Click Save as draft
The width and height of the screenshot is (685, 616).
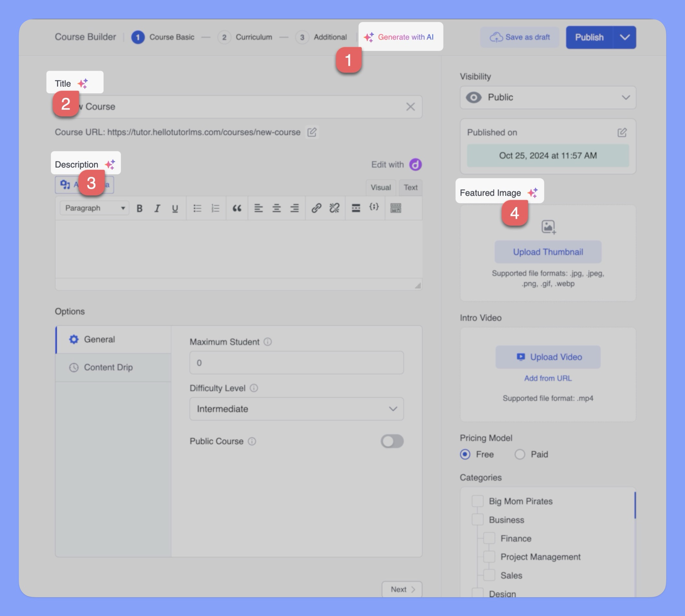[519, 37]
